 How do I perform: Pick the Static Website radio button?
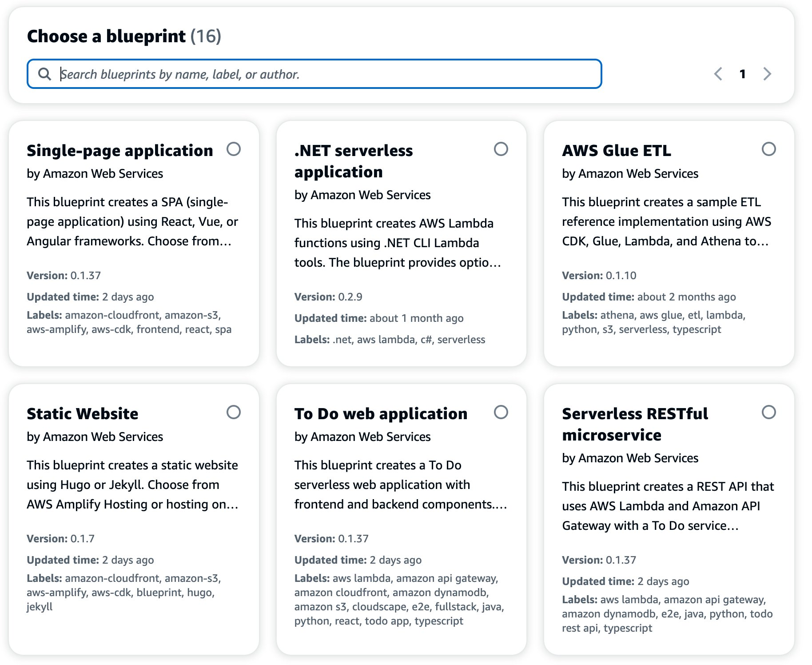[x=234, y=412]
